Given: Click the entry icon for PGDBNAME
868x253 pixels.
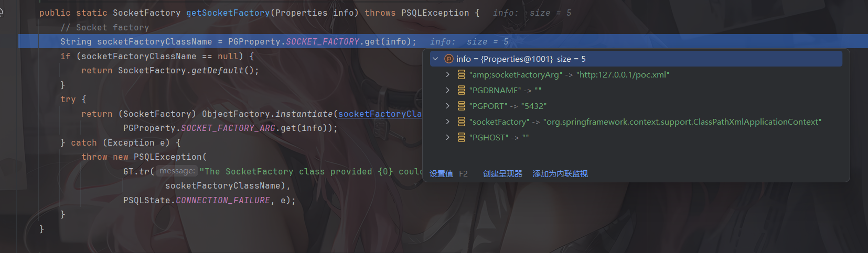Looking at the screenshot, I should (x=462, y=91).
